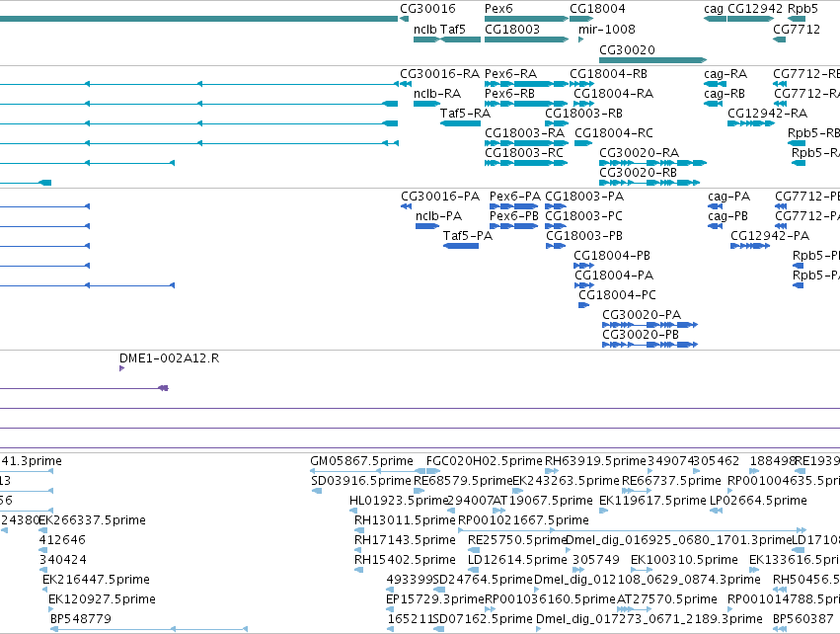Viewport: 840px width, 634px height.
Task: Select the CG30020-RA transcript label
Action: point(639,153)
